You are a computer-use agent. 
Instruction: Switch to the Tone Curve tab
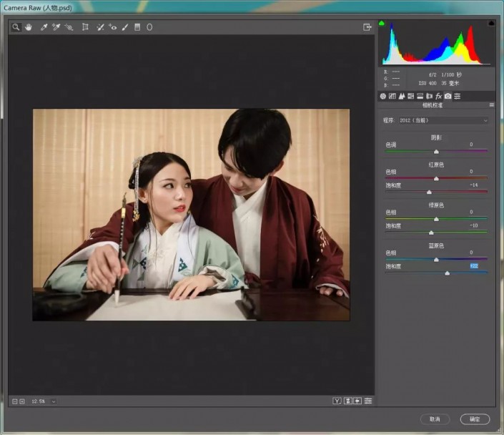point(392,96)
